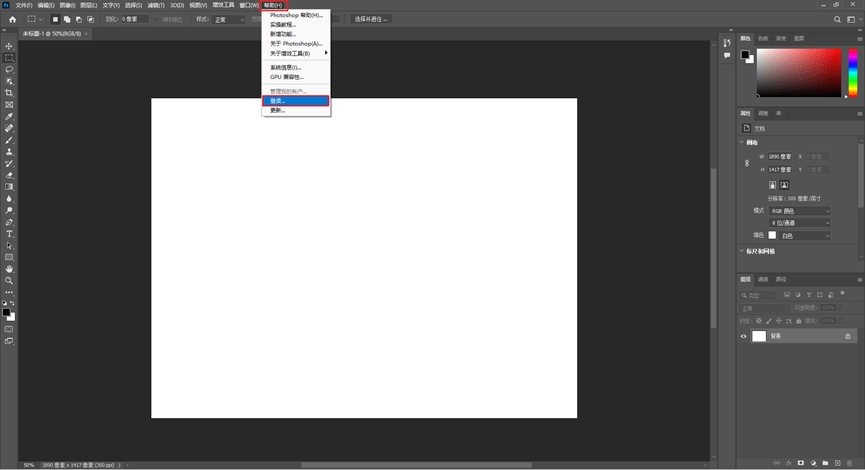The image size is (865, 470).
Task: Select the Eyedropper tool
Action: pos(9,116)
